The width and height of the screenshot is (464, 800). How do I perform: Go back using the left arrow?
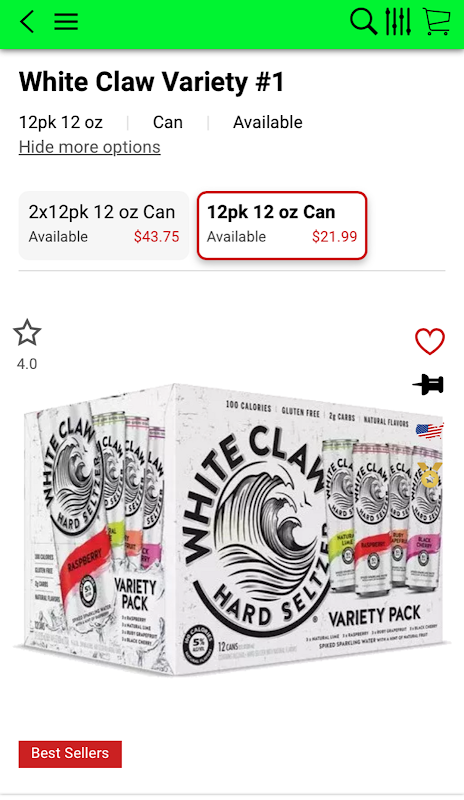point(27,22)
